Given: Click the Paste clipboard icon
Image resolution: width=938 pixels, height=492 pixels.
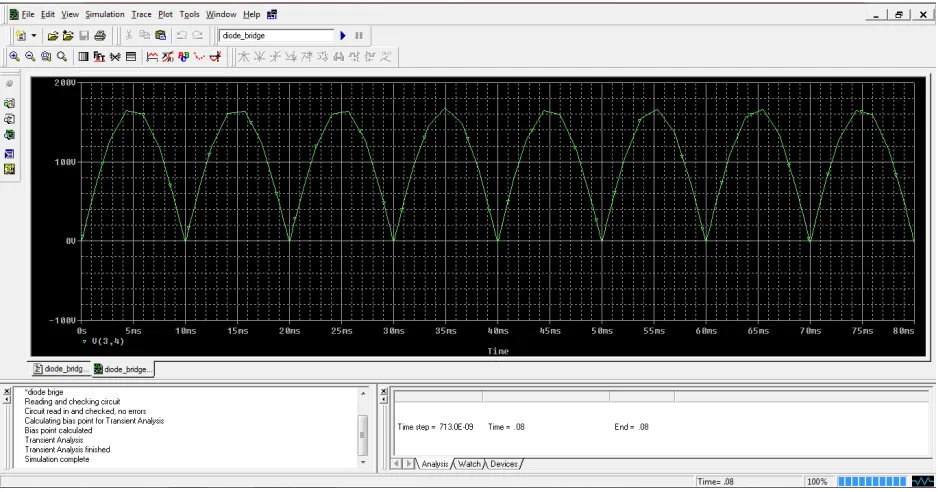Looking at the screenshot, I should [x=160, y=35].
